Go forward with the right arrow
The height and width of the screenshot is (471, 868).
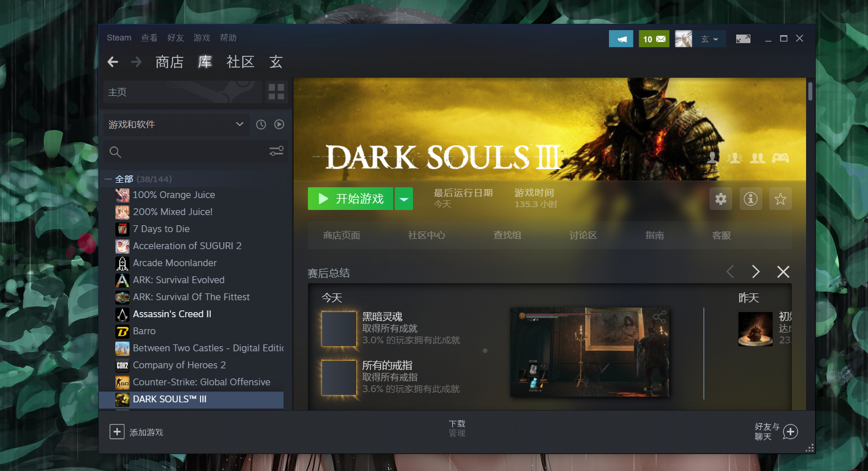pyautogui.click(x=136, y=62)
